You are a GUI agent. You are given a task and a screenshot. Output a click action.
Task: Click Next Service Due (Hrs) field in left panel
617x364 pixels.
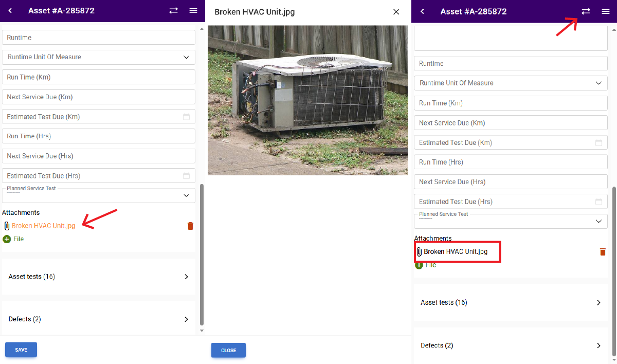click(x=99, y=156)
